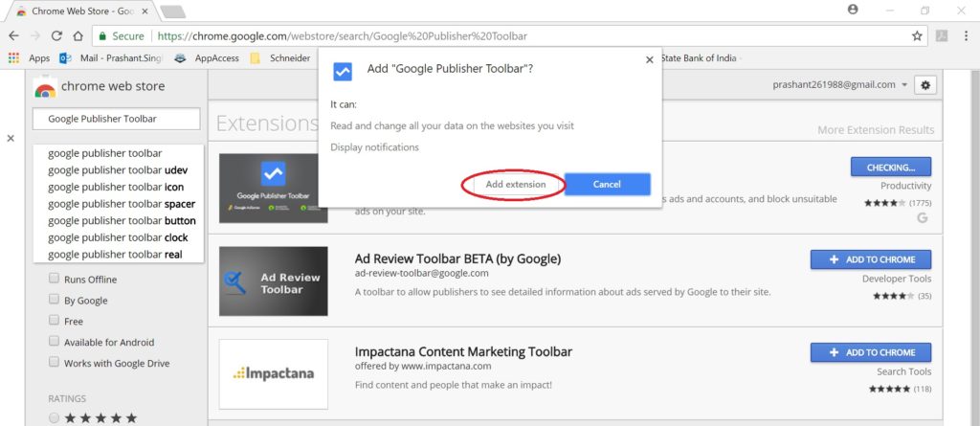Click the Impactana thumbnail image
980x426 pixels.
pos(273,374)
